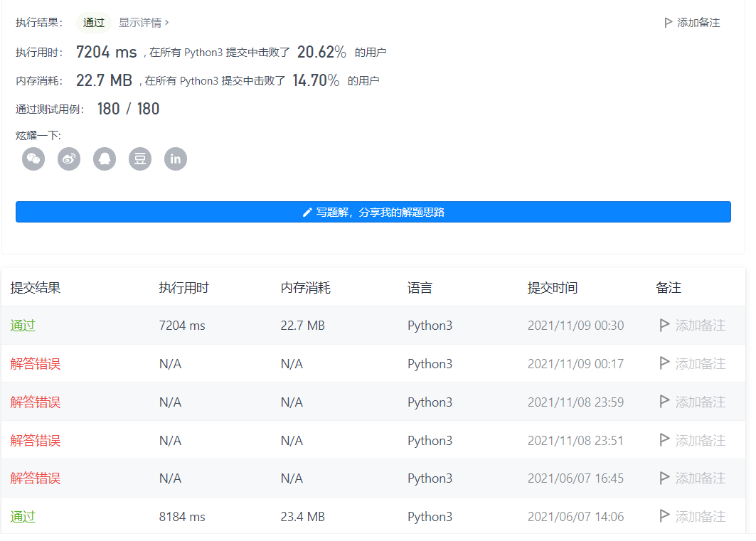Add note to 2021/11/09 00:30 submission
This screenshot has width=756, height=541.
(693, 326)
